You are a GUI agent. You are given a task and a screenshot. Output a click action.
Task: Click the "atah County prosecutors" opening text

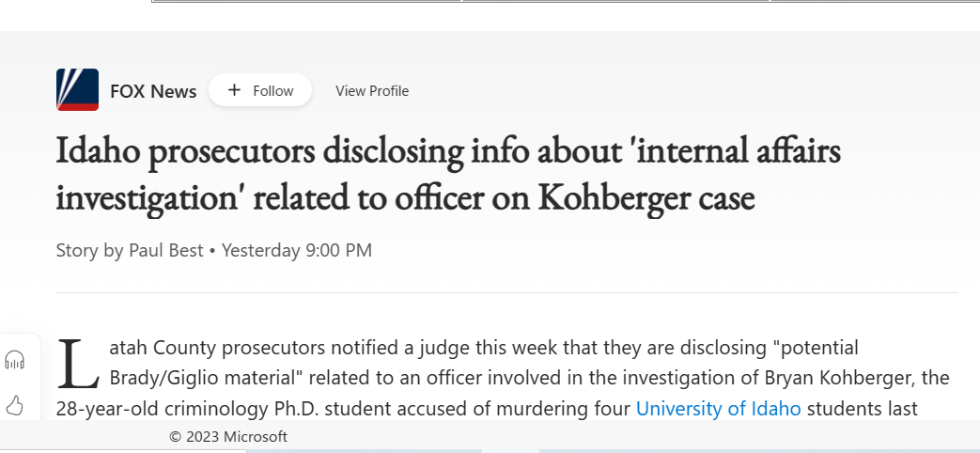tap(217, 348)
